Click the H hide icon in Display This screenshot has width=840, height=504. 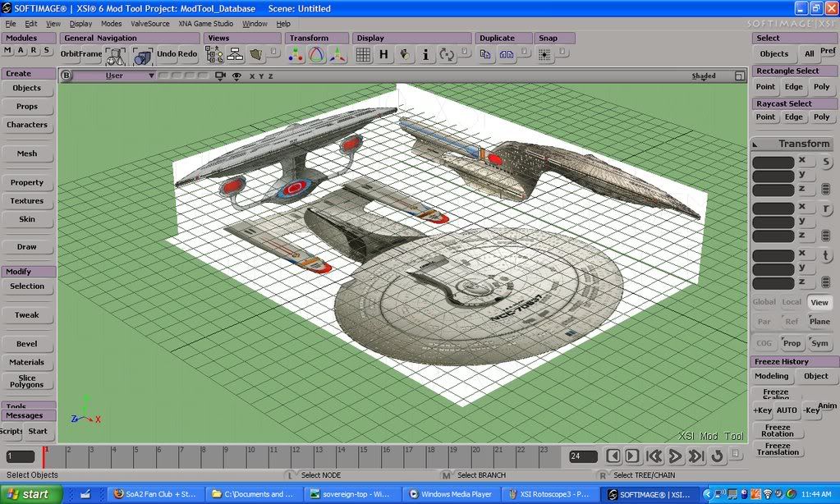point(383,55)
